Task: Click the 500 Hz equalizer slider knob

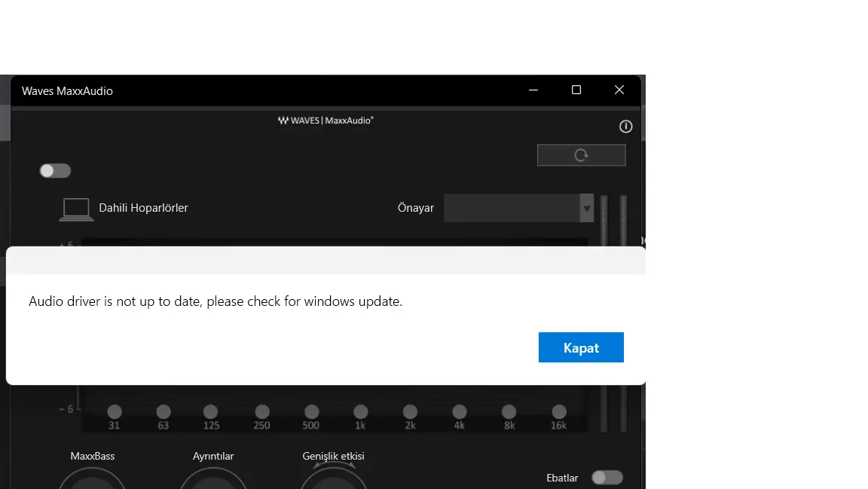Action: click(x=312, y=411)
